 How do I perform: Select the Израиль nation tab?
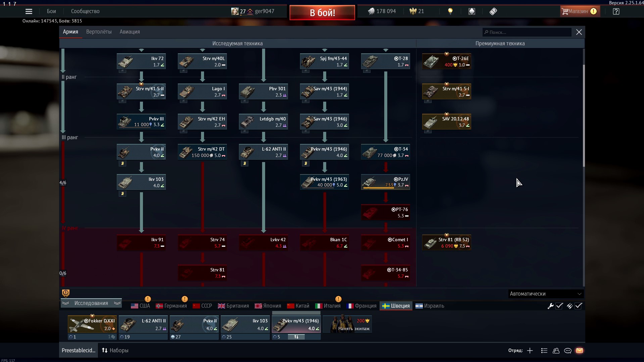pyautogui.click(x=430, y=306)
